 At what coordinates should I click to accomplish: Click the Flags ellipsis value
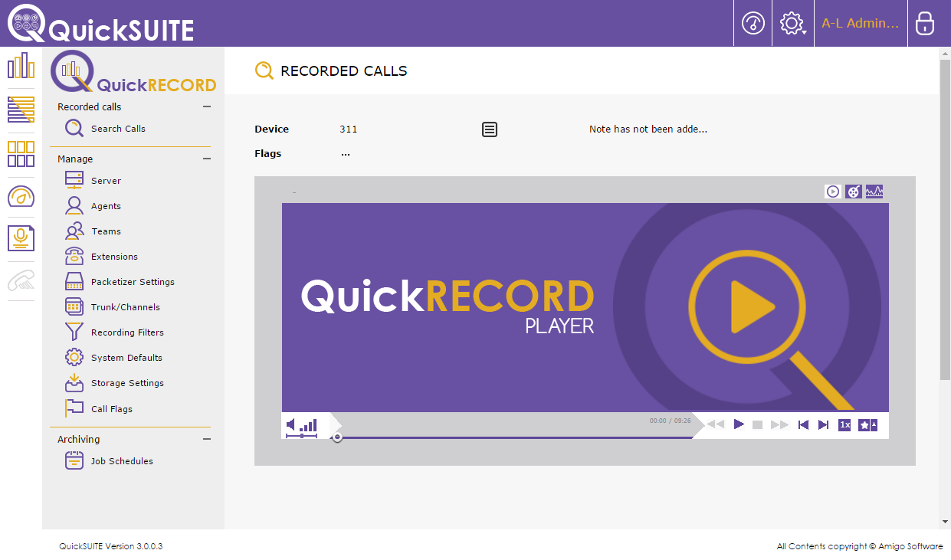pyautogui.click(x=346, y=153)
